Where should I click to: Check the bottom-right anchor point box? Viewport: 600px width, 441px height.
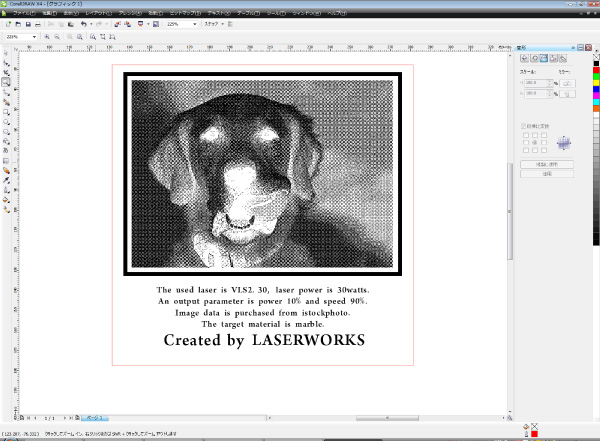tap(544, 150)
